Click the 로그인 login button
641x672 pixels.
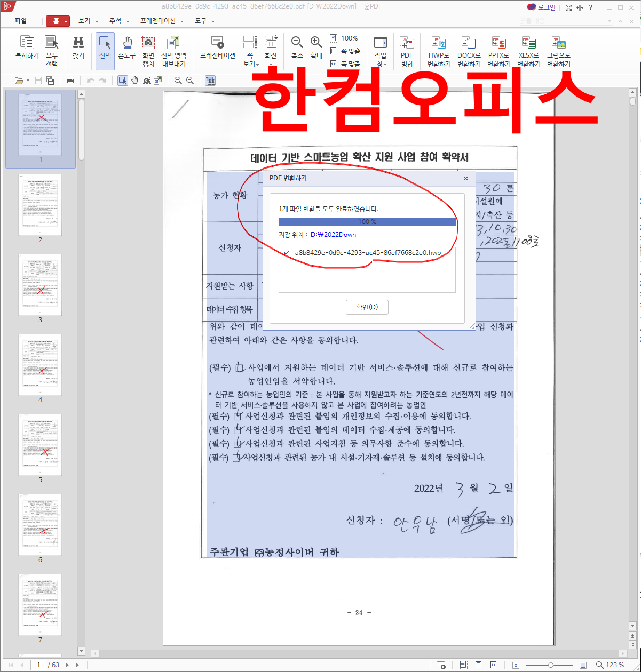coord(541,7)
